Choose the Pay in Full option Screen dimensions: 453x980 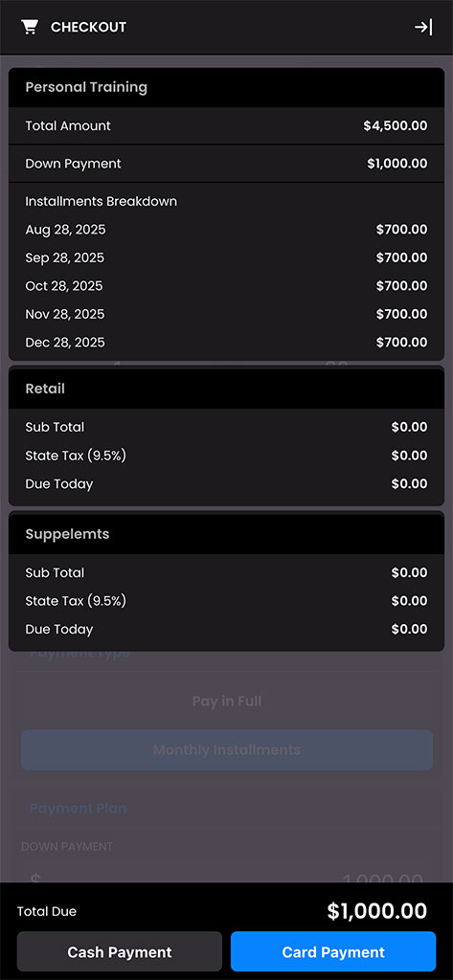(x=226, y=702)
